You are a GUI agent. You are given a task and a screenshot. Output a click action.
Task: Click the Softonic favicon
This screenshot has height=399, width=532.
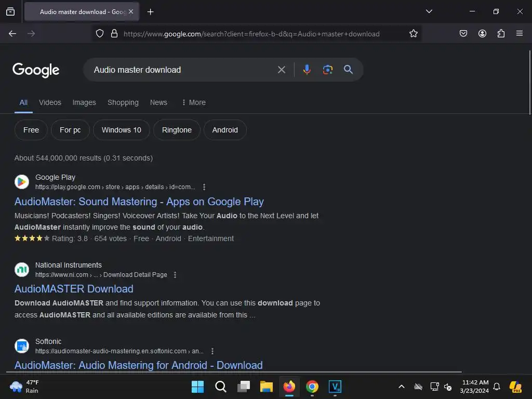(22, 346)
